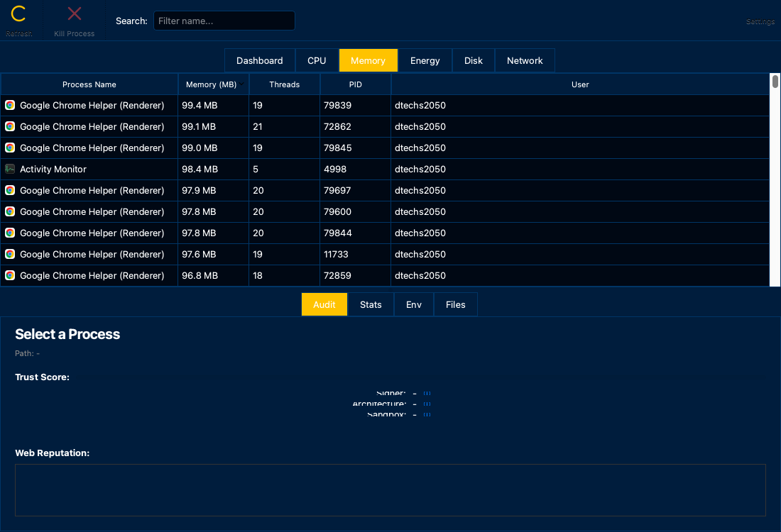The image size is (781, 532).
Task: Click the Activity Monitor process icon
Action: pyautogui.click(x=10, y=169)
